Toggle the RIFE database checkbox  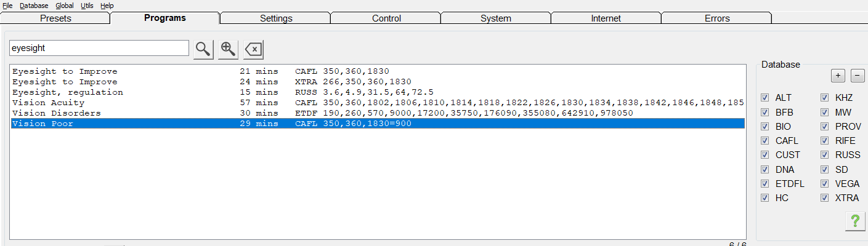pos(825,141)
